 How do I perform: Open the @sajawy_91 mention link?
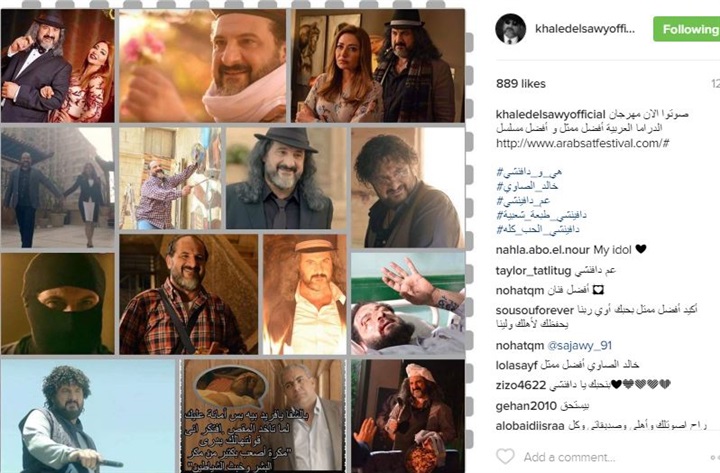coord(579,345)
